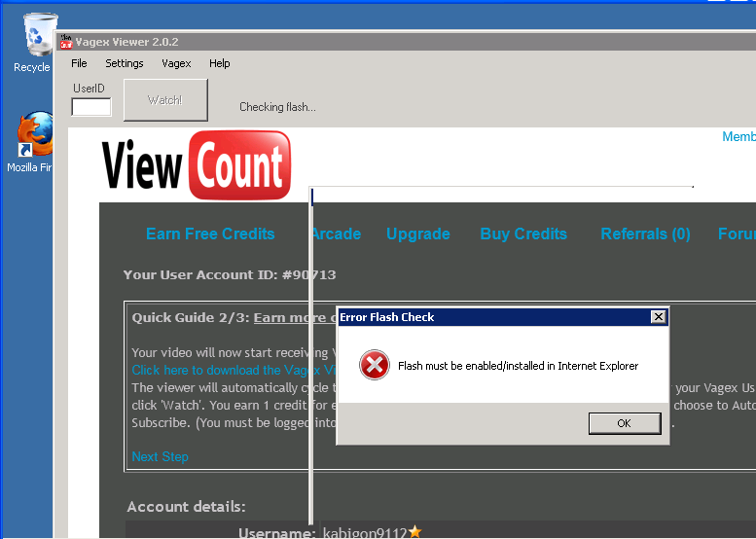Click the red error icon in dialog
Screen dimensions: 756x539
tap(375, 365)
